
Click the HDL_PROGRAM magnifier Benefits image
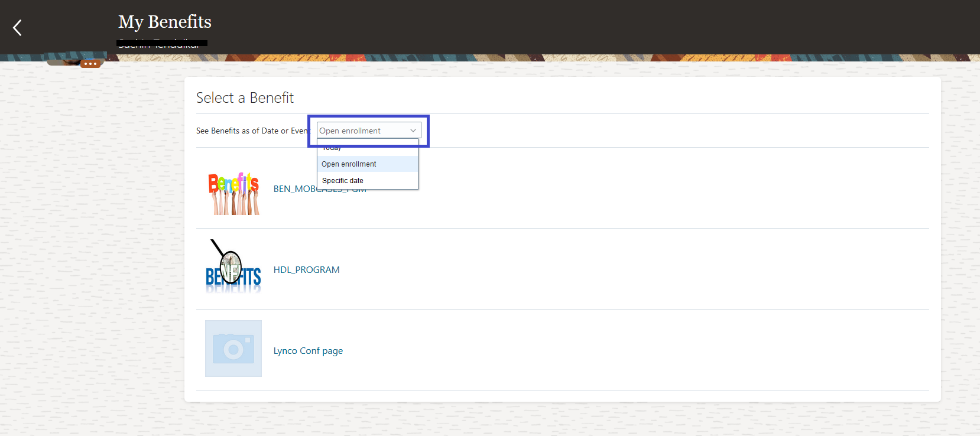[x=233, y=267]
